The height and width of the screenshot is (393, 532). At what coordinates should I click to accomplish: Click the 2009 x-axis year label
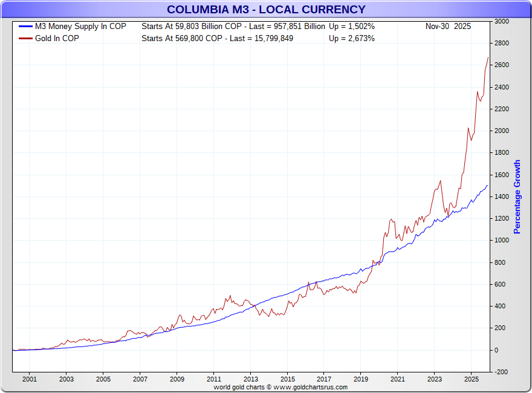pos(177,379)
